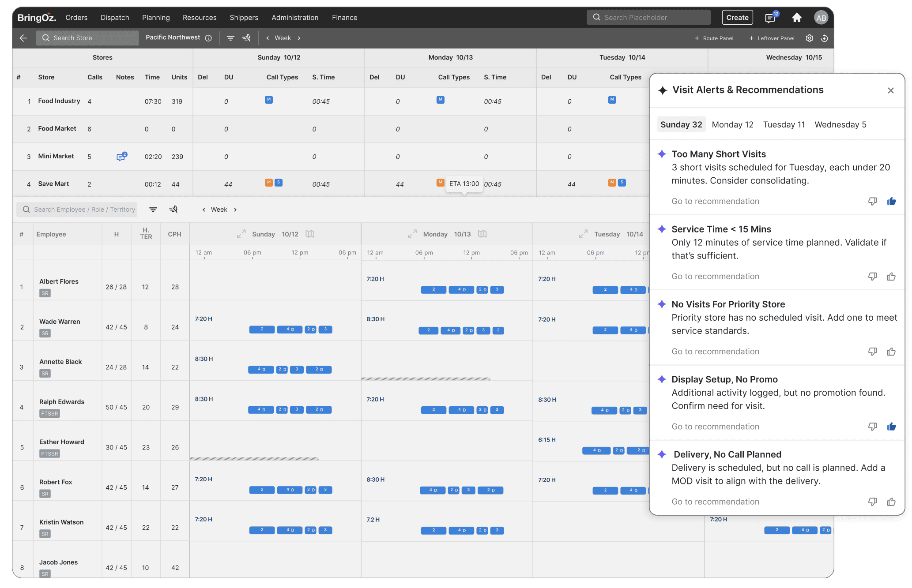Thumbs down No Visits For Priority Store
This screenshot has width=912, height=588.
pos(873,352)
